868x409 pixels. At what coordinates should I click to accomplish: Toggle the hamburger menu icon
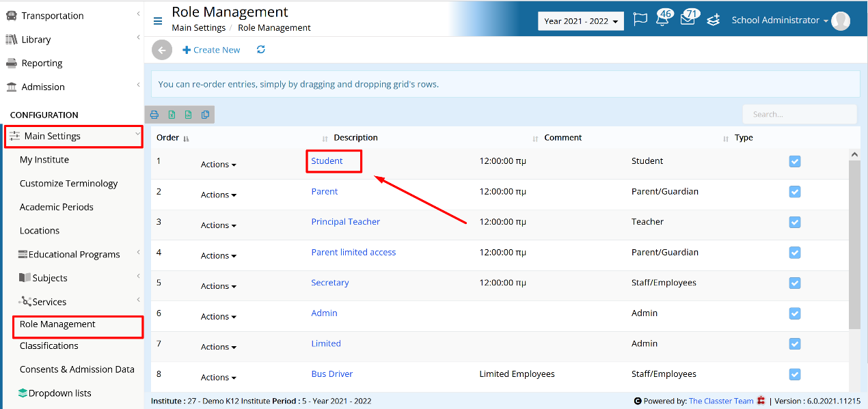point(158,21)
